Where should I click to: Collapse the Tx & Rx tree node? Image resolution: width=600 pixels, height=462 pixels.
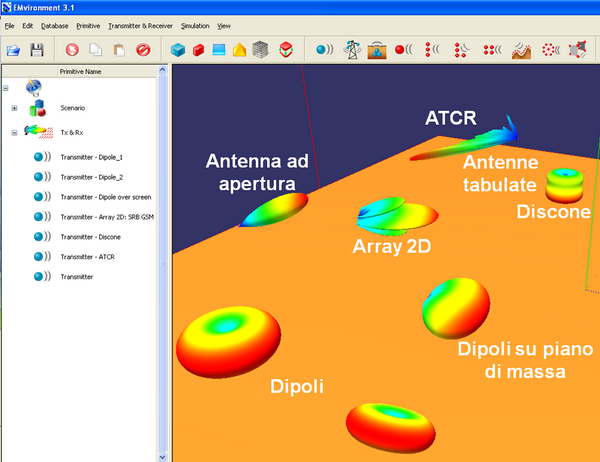coord(14,132)
